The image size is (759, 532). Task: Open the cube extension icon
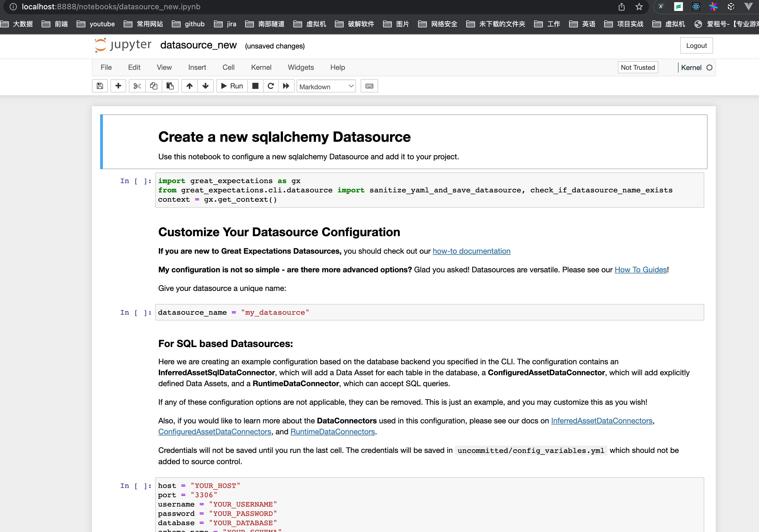(731, 7)
